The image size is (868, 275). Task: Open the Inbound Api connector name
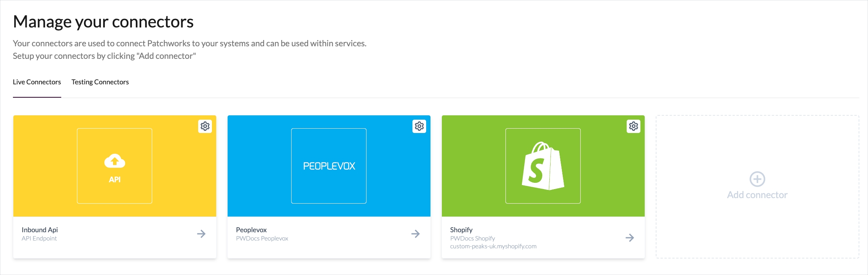[x=40, y=230]
